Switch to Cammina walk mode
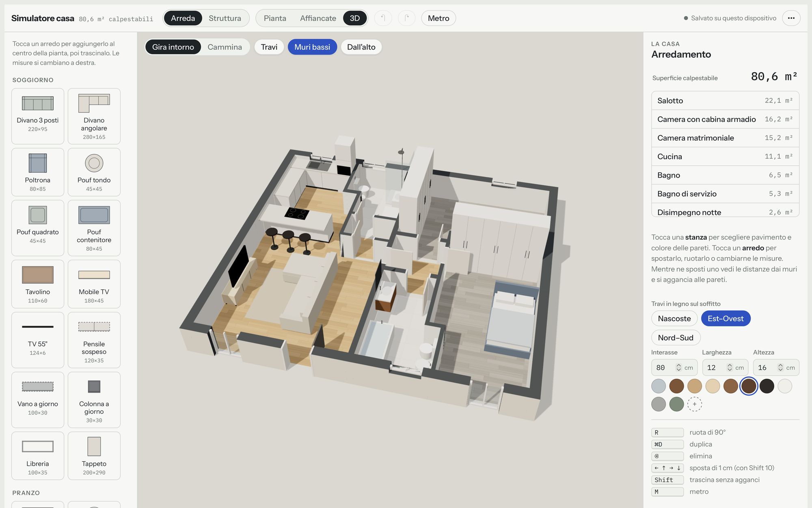 (225, 47)
